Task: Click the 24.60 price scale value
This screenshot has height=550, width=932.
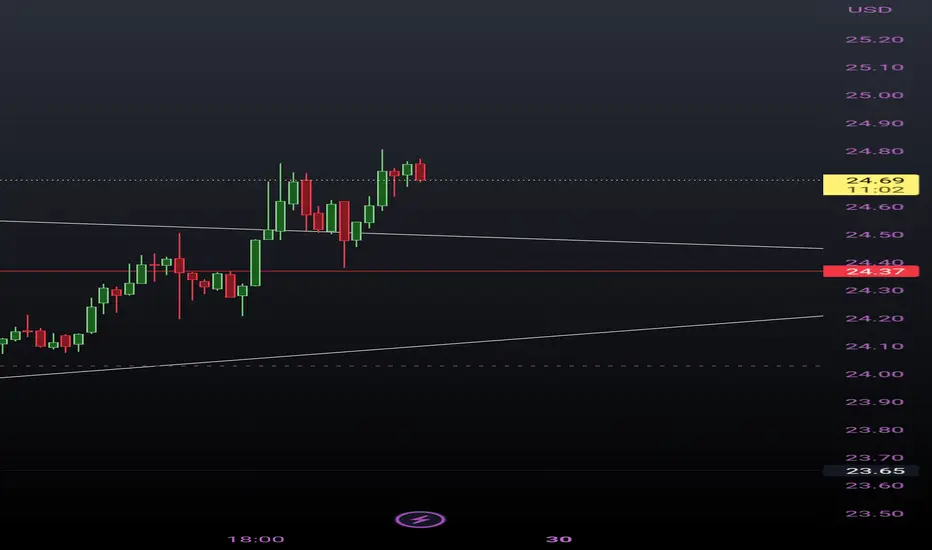Action: 874,207
